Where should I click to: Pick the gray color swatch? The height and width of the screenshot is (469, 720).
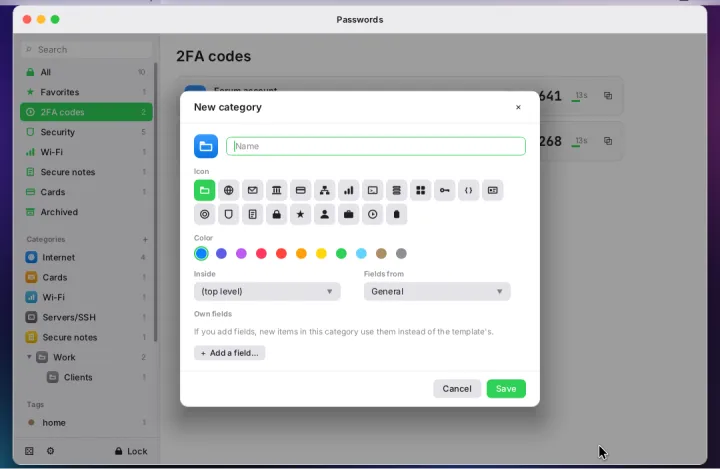401,253
